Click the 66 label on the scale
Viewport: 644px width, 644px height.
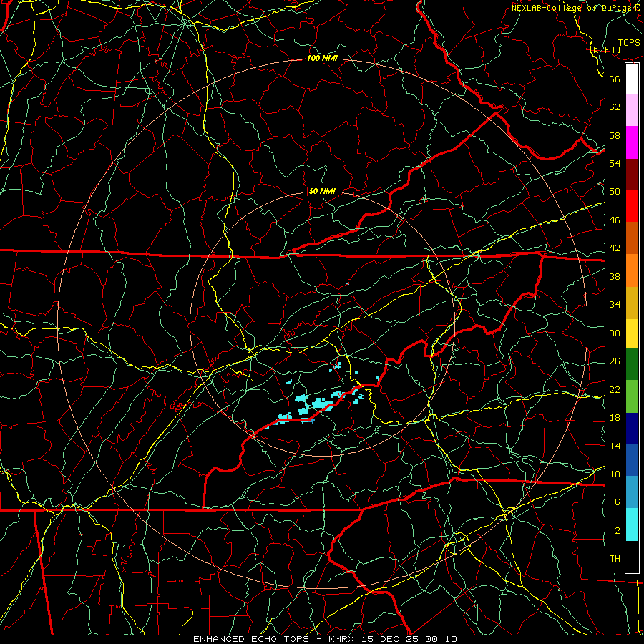(x=615, y=79)
